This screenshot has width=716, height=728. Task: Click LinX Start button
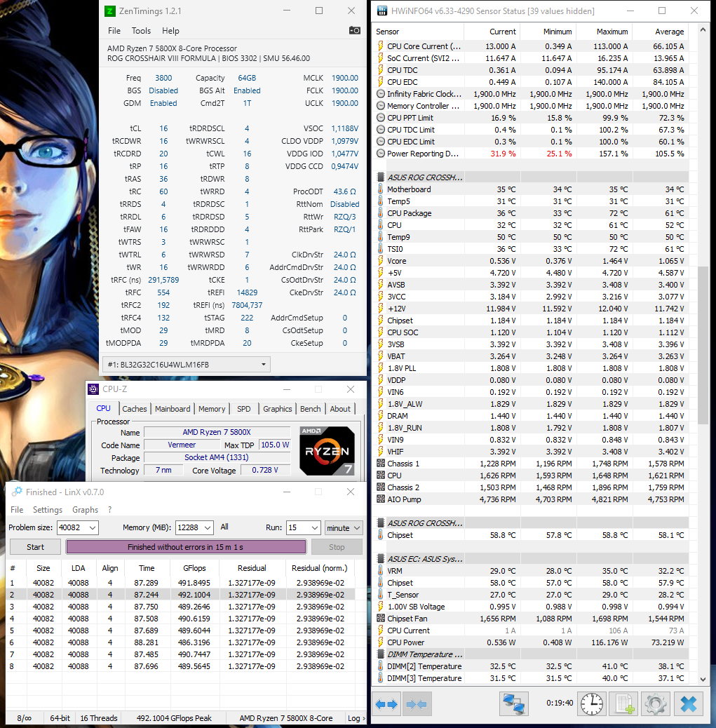point(35,547)
